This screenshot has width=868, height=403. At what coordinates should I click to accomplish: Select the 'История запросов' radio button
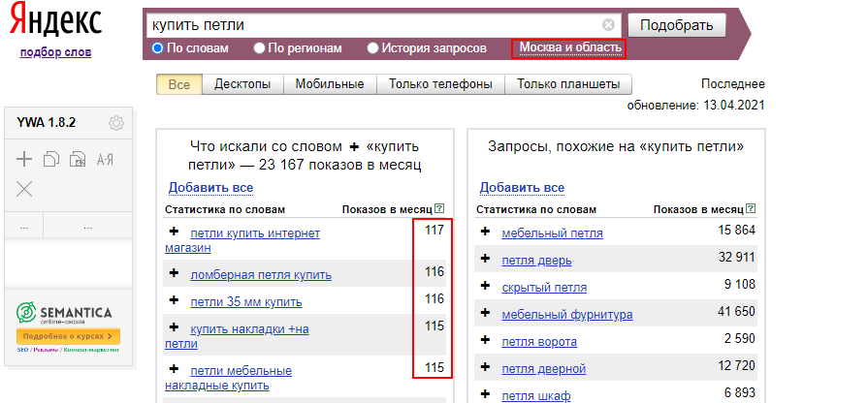373,47
